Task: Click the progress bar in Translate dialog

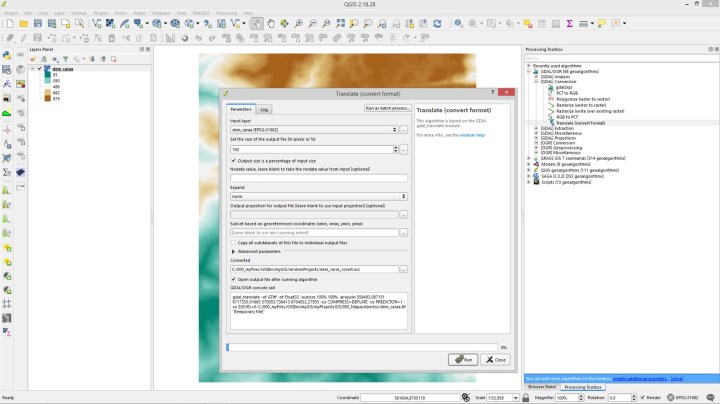Action: tap(361, 346)
